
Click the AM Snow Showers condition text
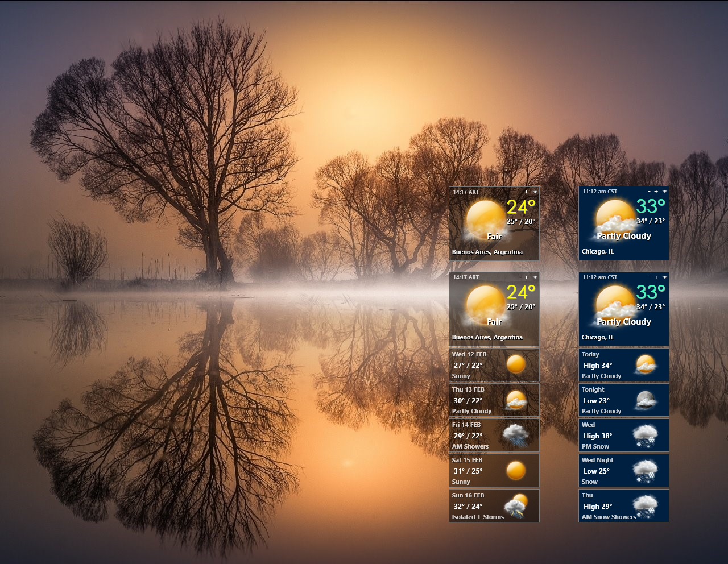[609, 517]
